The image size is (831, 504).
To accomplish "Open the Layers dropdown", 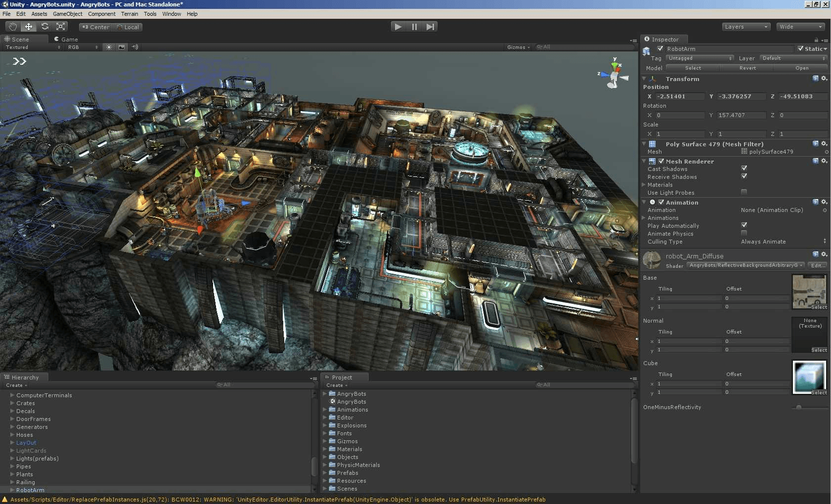I will click(745, 26).
